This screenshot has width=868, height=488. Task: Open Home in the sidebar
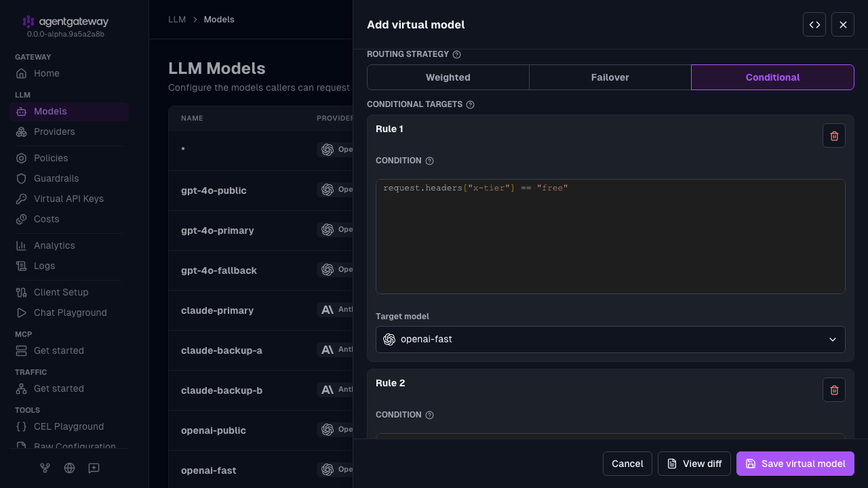[x=69, y=73]
